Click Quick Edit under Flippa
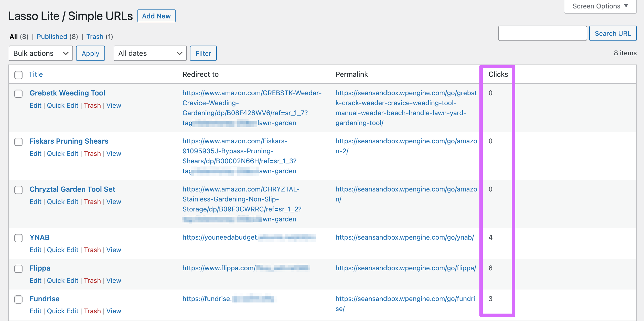644x321 pixels. [x=63, y=281]
